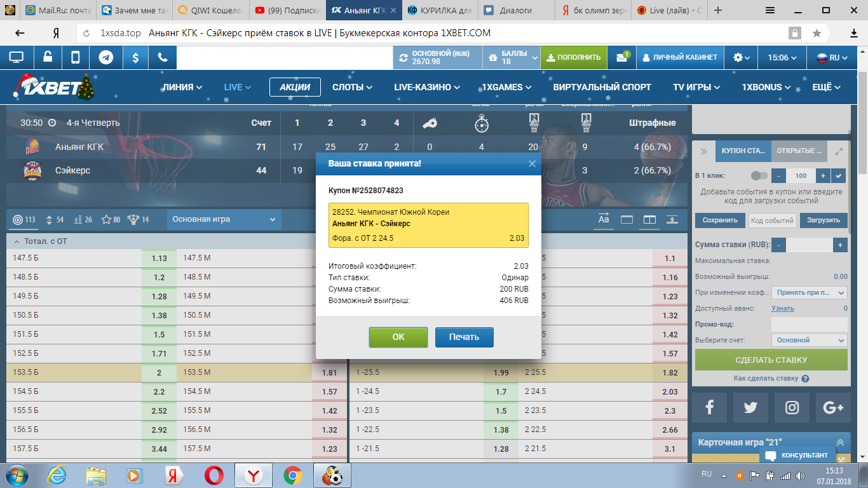Switch to the ОТКРЫТЫЕ bets tab
Viewport: 868px width, 488px height.
tap(800, 151)
